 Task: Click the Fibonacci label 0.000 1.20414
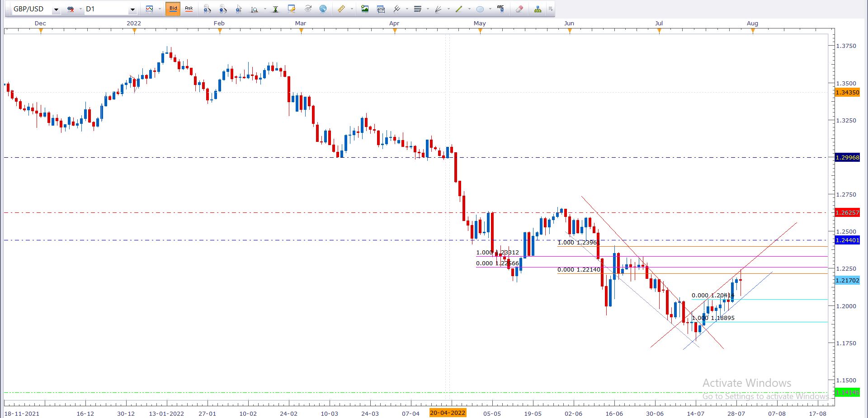pos(713,296)
